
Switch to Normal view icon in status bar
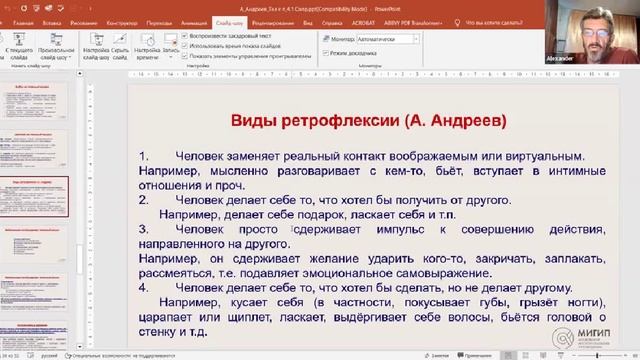(x=508, y=356)
